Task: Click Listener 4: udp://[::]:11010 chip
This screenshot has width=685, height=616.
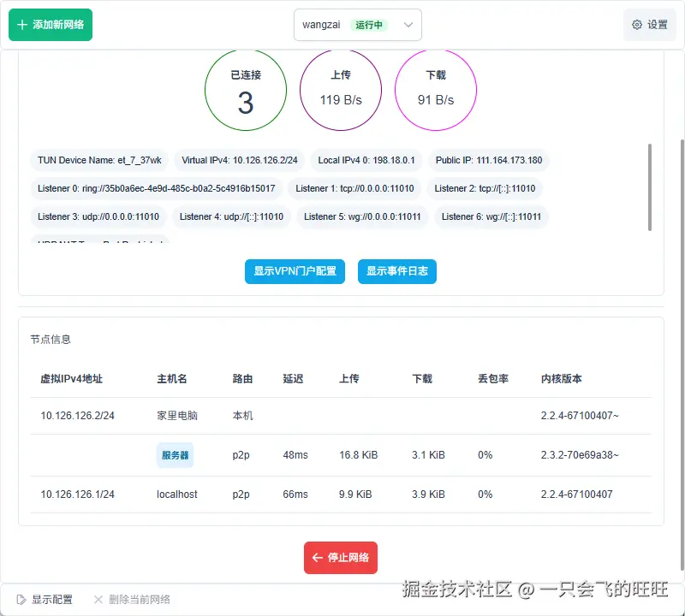Action: tap(231, 216)
